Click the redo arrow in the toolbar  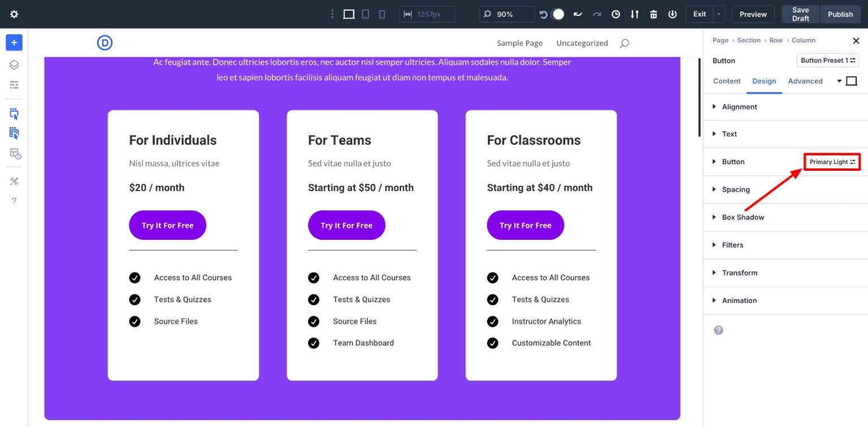coord(597,14)
